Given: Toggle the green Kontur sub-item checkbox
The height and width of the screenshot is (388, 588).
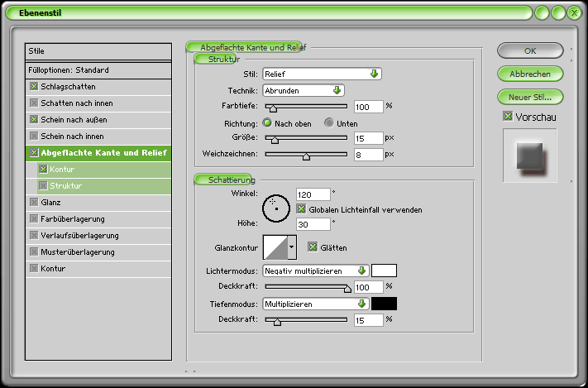Looking at the screenshot, I should pyautogui.click(x=43, y=170).
